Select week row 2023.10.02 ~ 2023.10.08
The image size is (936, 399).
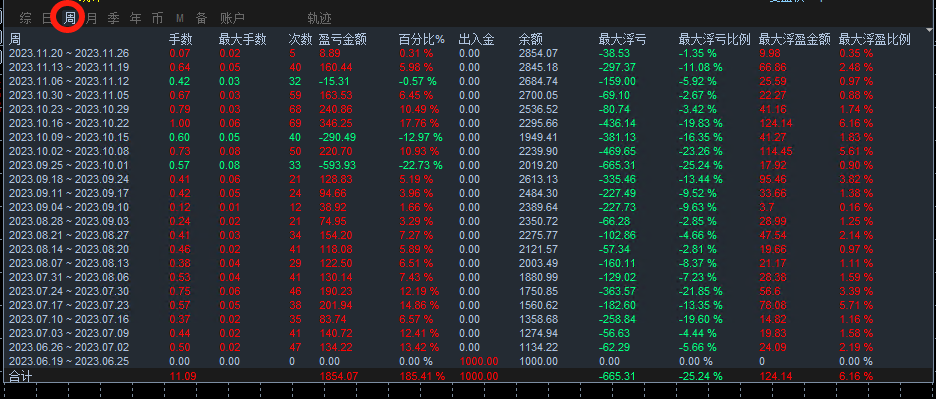[x=468, y=151]
